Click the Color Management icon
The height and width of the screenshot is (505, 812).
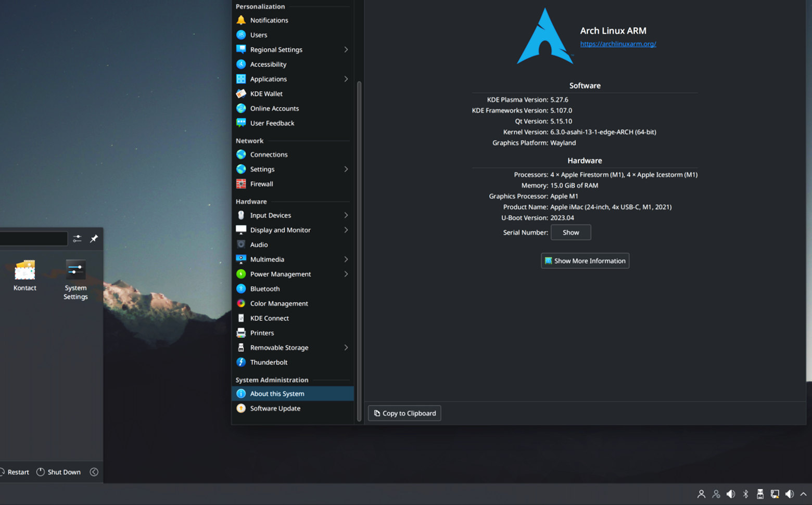(241, 303)
